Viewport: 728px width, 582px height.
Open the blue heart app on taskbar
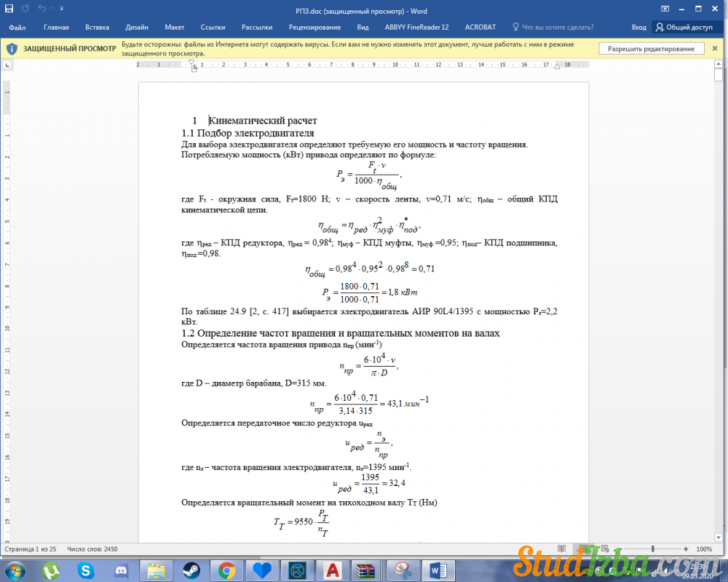click(x=262, y=570)
